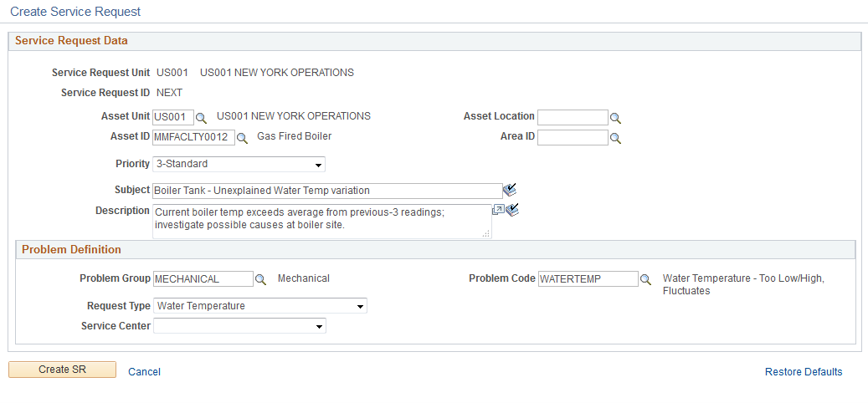This screenshot has width=868, height=403.
Task: Open the Service Center dropdown
Action: (239, 326)
